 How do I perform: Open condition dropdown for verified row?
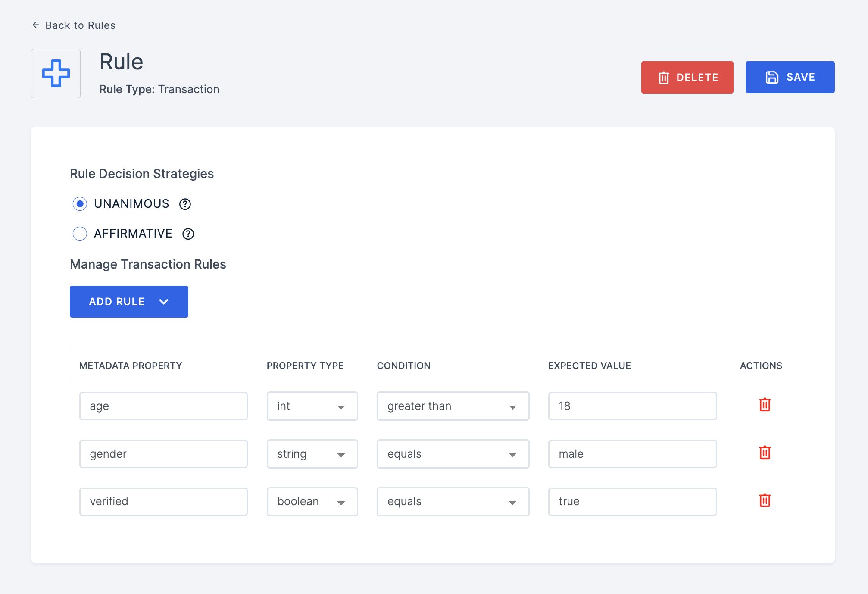[x=515, y=502]
